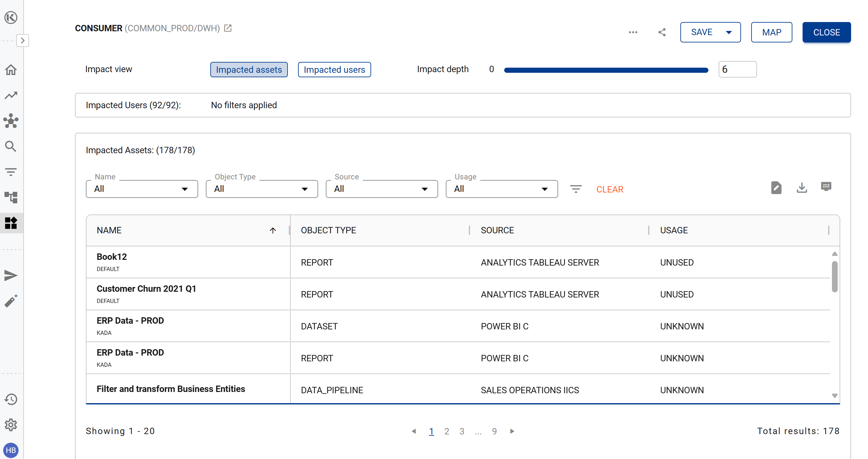Open the home icon in sidebar
Screen dimensions: 868x459
click(11, 70)
